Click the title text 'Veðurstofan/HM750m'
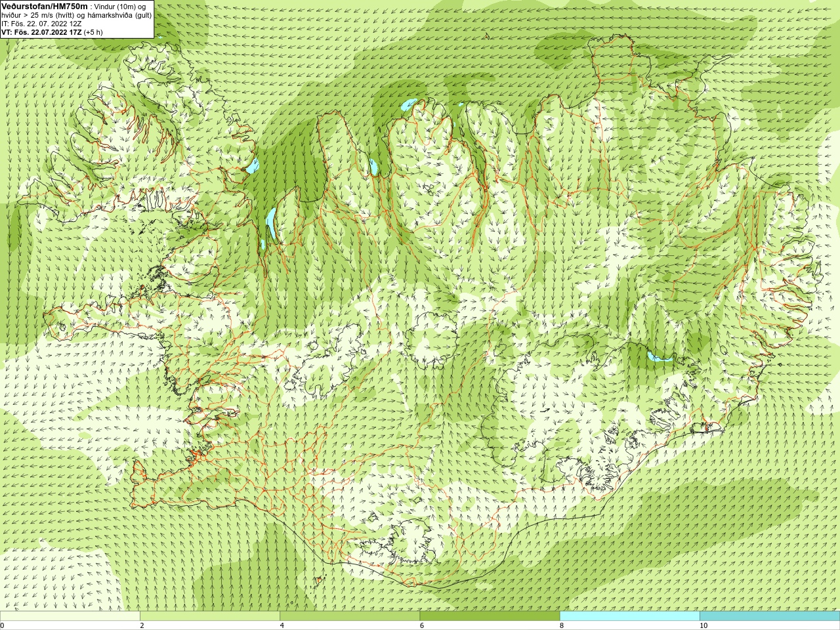The width and height of the screenshot is (840, 630). [44, 6]
